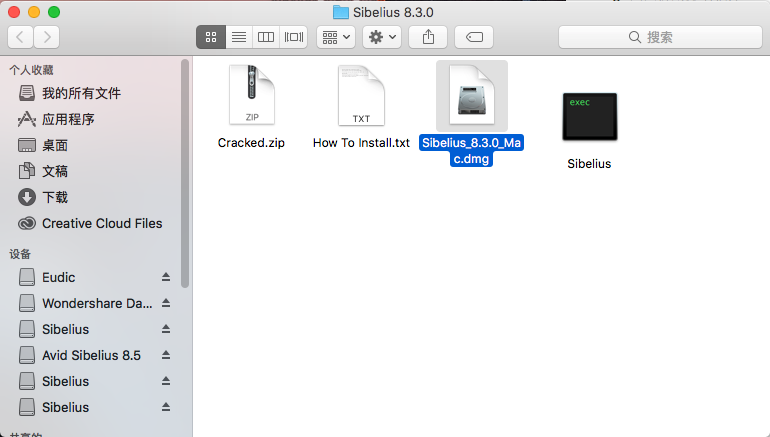Eject the Eudic volume
This screenshot has height=437, width=770.
pyautogui.click(x=166, y=277)
